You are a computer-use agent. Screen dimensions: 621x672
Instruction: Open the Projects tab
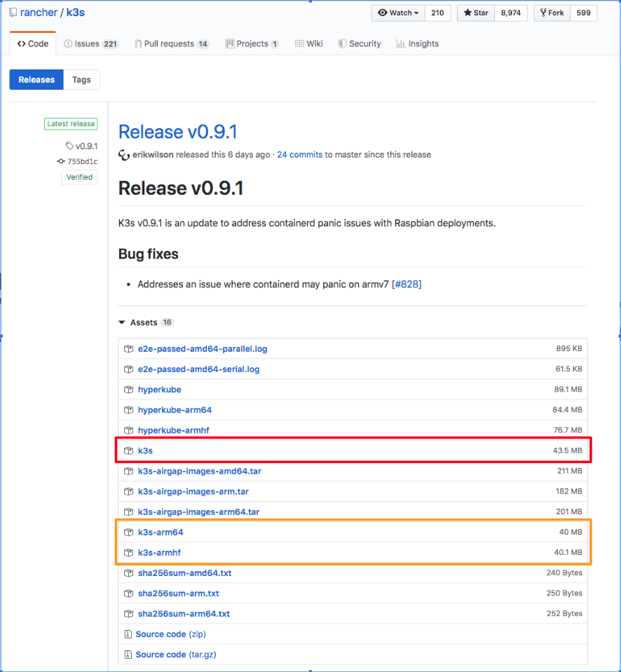(x=252, y=43)
